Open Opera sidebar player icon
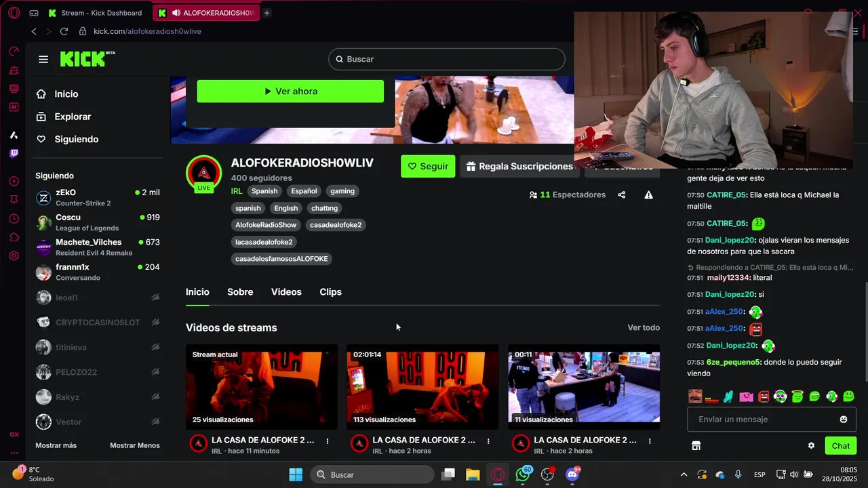This screenshot has width=868, height=488. [14, 182]
